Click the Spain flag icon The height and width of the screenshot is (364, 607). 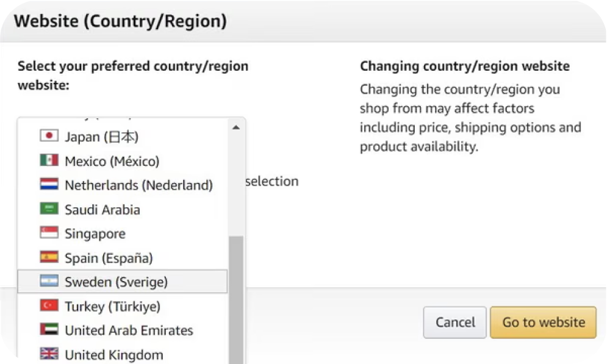click(x=49, y=257)
